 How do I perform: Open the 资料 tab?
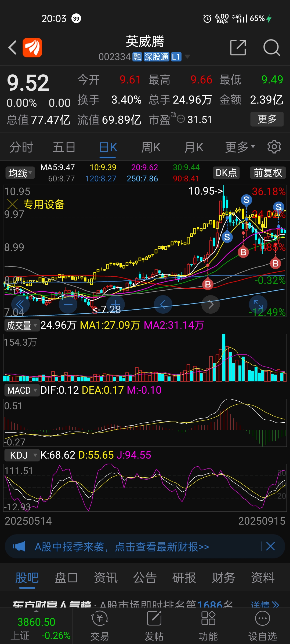[x=263, y=578]
